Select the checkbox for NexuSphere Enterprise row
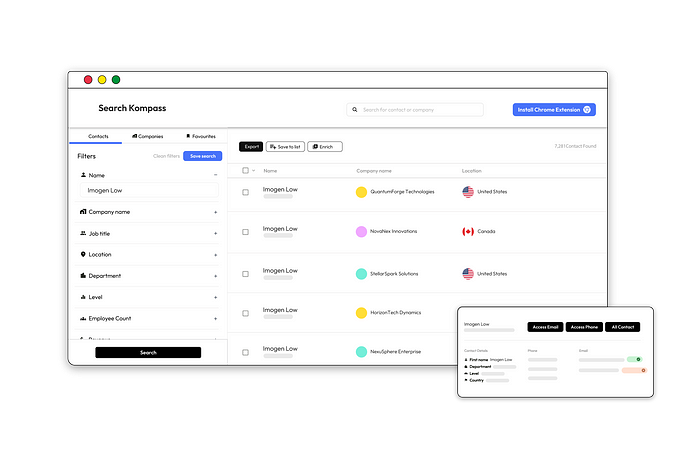Image resolution: width=700 pixels, height=467 pixels. tap(246, 352)
